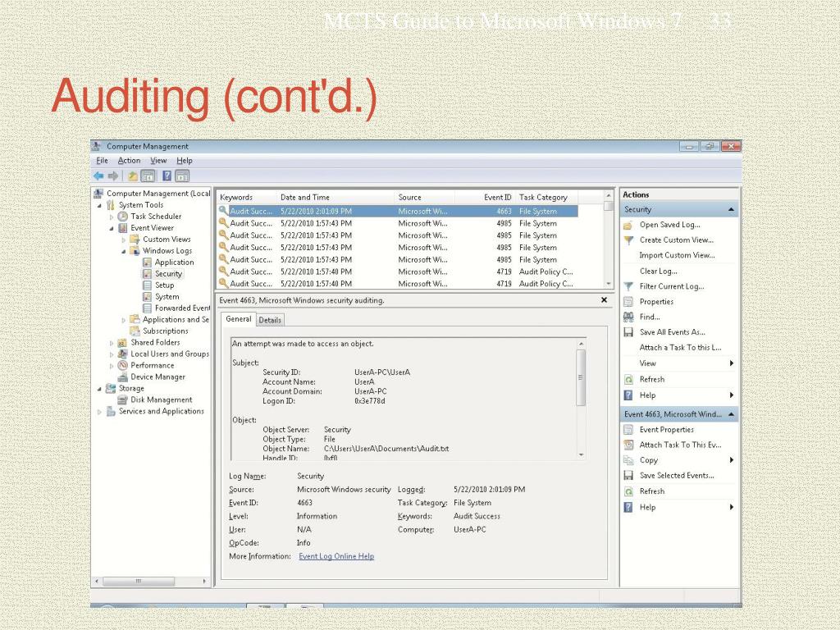
Task: Open the Event Log Online Help link
Action: point(336,556)
